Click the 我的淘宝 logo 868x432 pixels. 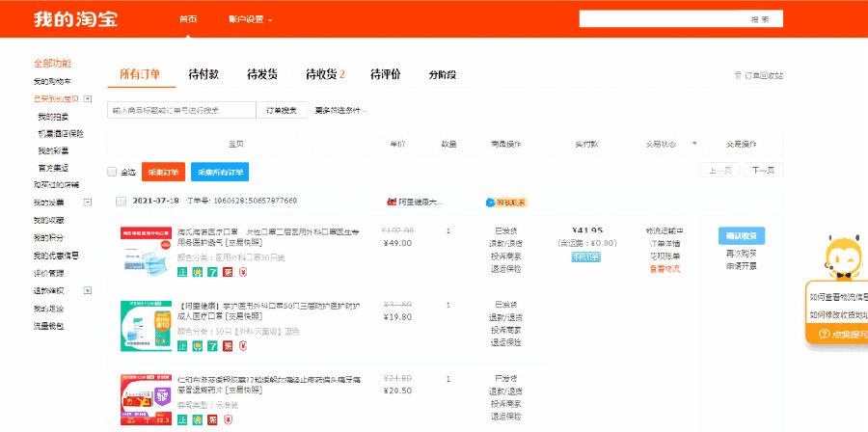(x=69, y=19)
